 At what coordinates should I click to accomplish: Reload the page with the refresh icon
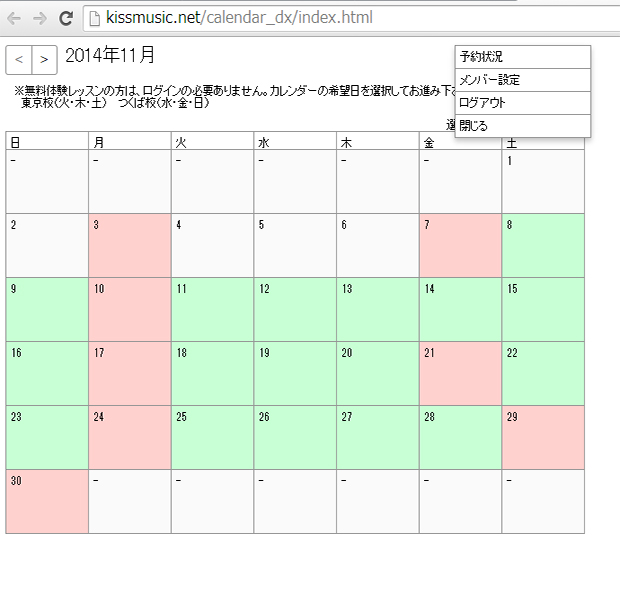coord(66,18)
